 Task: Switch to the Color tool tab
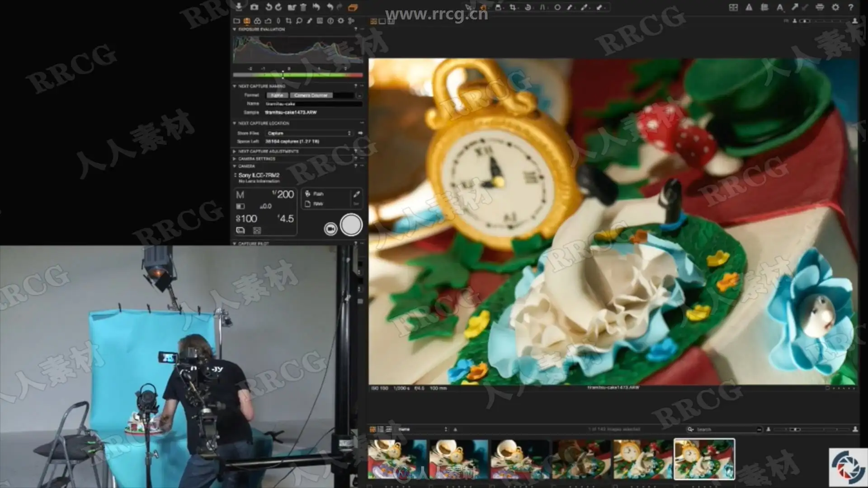257,21
